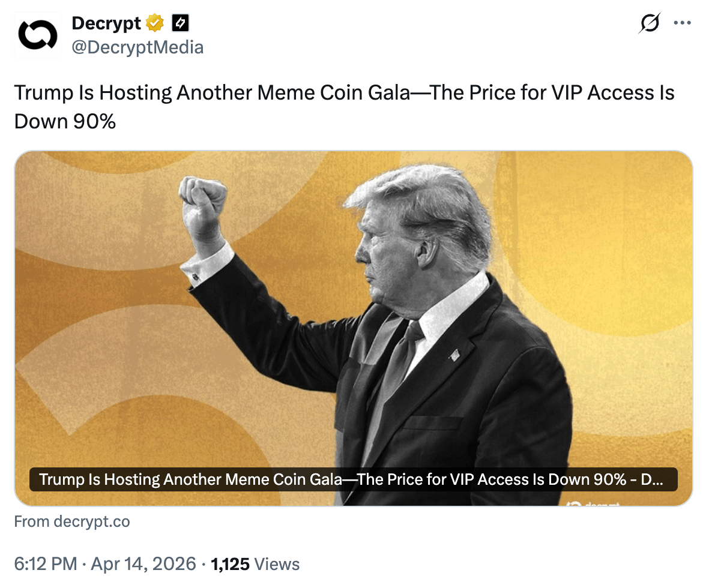The width and height of the screenshot is (706, 588).
Task: Open the From decrypt.co source link
Action: 72,522
